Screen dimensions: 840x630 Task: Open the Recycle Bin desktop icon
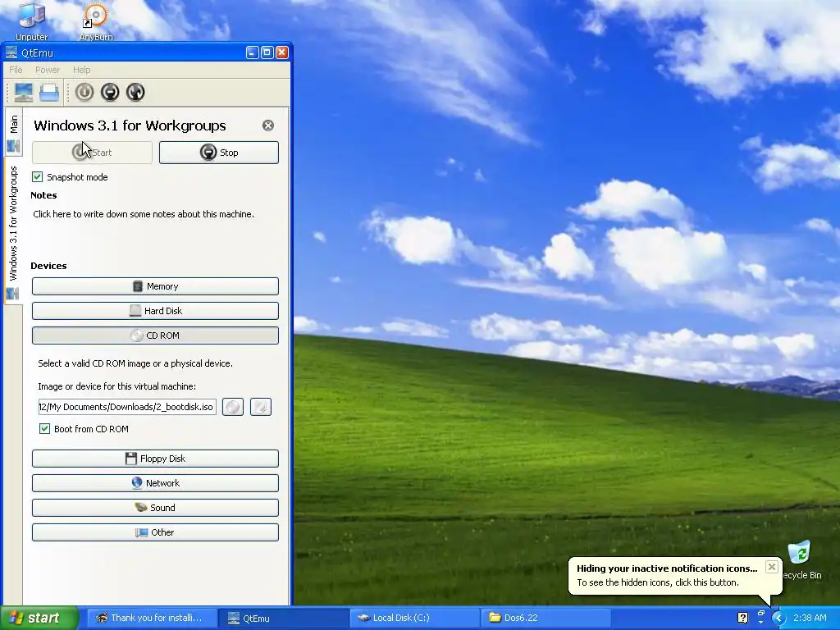tap(801, 560)
